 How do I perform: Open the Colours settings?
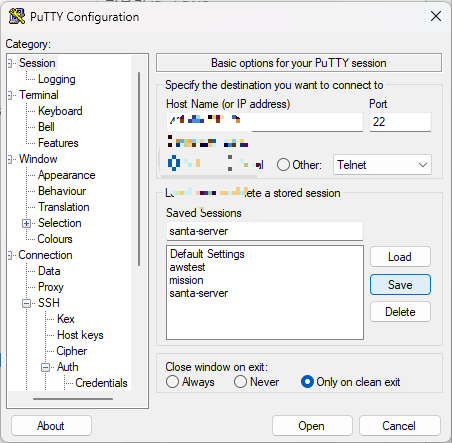pyautogui.click(x=55, y=239)
